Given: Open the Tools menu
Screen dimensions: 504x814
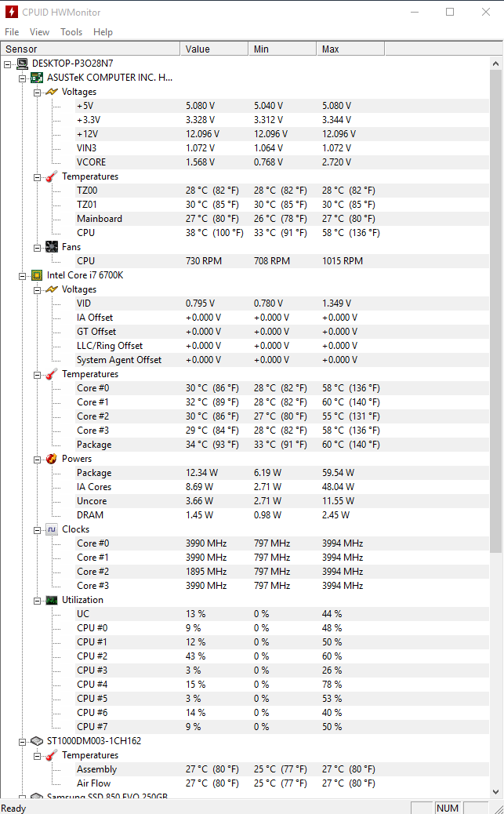Looking at the screenshot, I should (71, 32).
